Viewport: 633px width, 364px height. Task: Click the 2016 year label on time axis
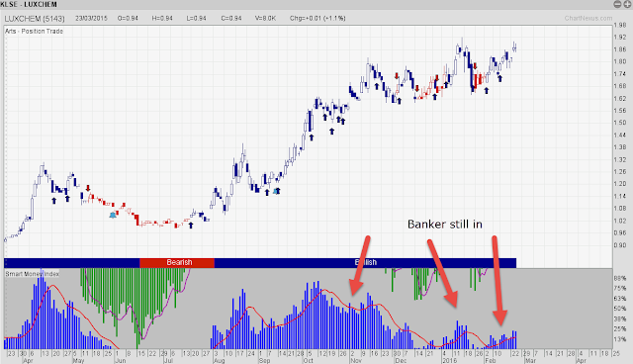pos(449,360)
